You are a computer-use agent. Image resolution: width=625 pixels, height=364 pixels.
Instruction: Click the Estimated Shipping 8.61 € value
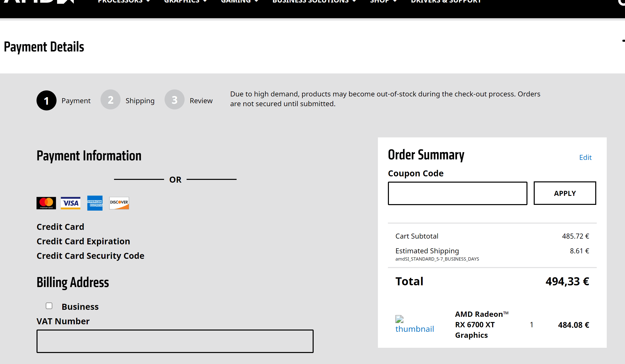coord(579,251)
